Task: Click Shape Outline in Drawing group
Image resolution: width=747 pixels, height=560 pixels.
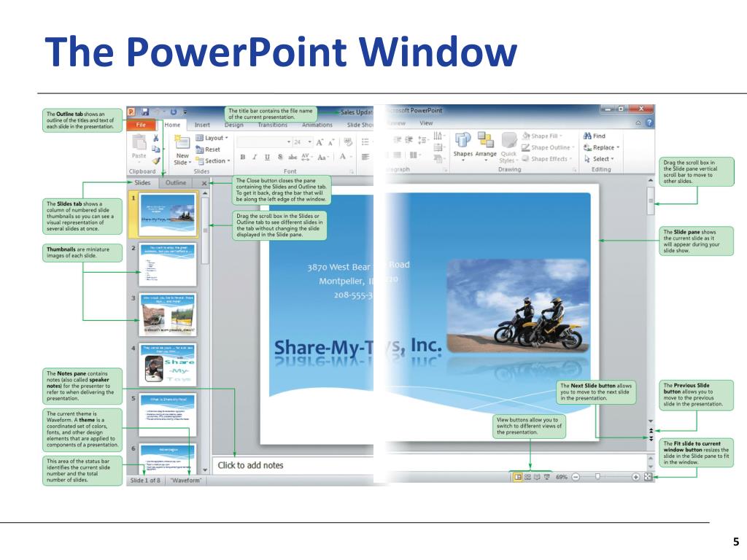Action: pyautogui.click(x=549, y=147)
